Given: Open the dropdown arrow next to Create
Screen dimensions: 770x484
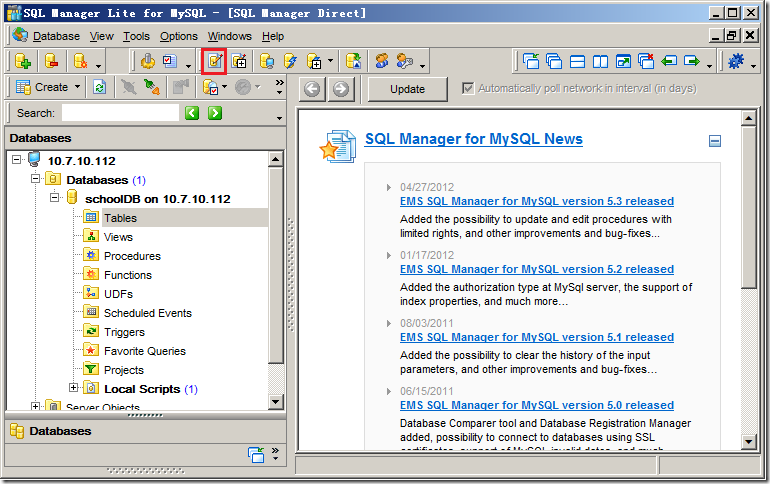Looking at the screenshot, I should pyautogui.click(x=78, y=87).
